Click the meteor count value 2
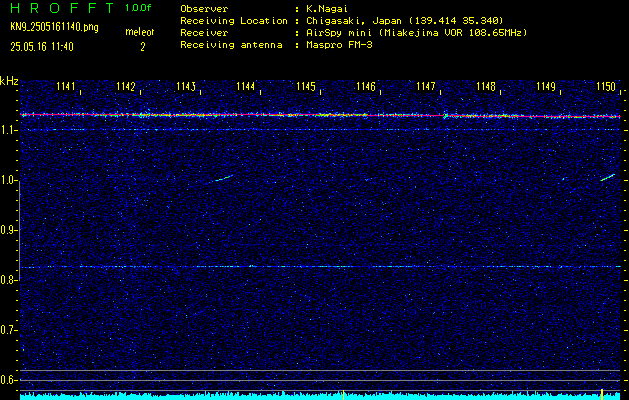Viewport: 629px width, 400px height. click(x=142, y=47)
